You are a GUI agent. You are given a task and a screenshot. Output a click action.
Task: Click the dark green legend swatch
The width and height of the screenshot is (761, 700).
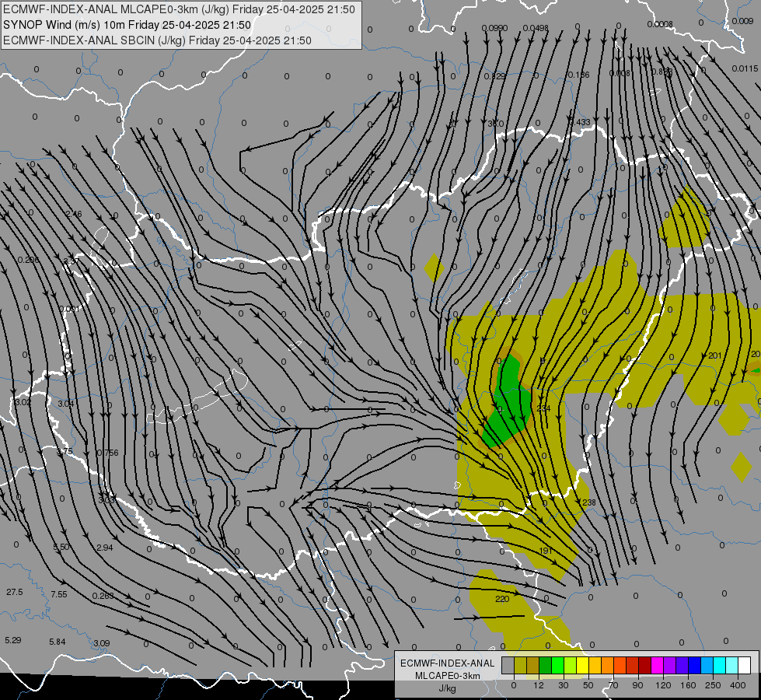pyautogui.click(x=546, y=665)
